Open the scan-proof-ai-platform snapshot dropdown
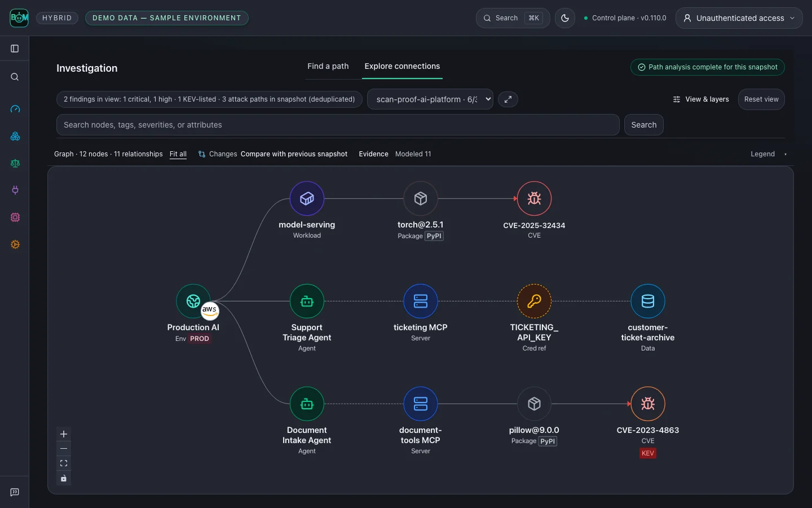This screenshot has width=812, height=508. (430, 99)
